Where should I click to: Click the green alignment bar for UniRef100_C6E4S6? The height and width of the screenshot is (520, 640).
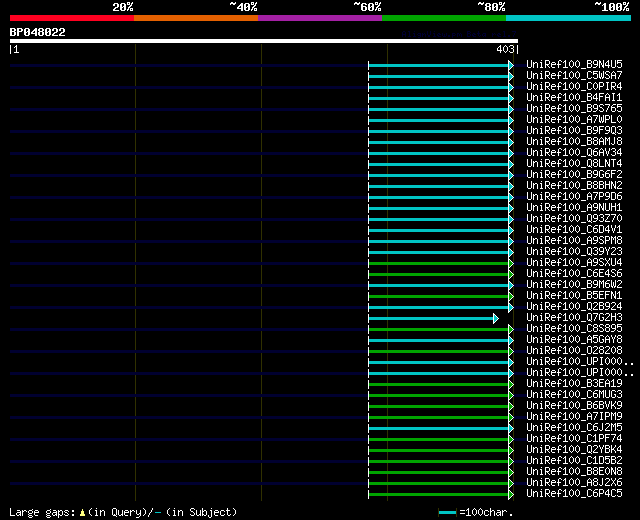coord(438,275)
